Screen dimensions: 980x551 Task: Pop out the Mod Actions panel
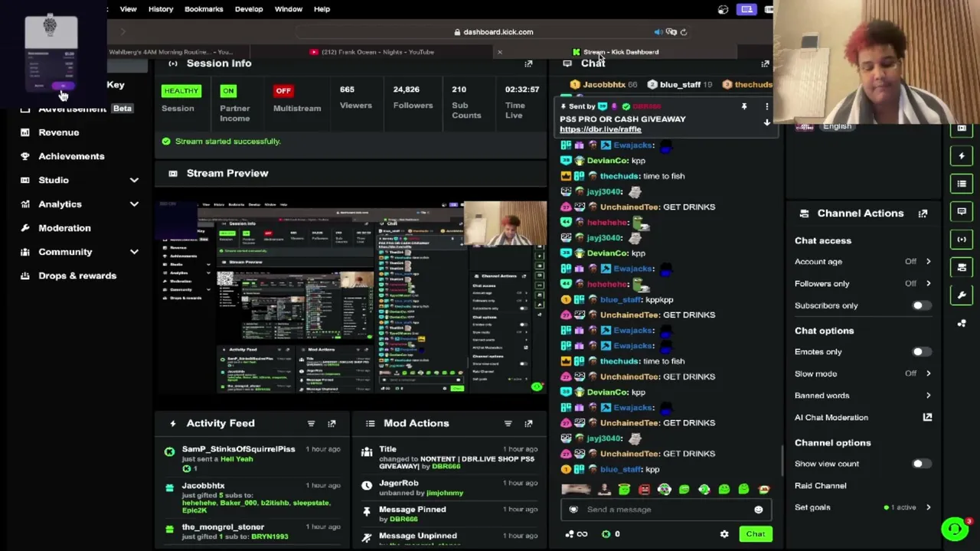(528, 423)
